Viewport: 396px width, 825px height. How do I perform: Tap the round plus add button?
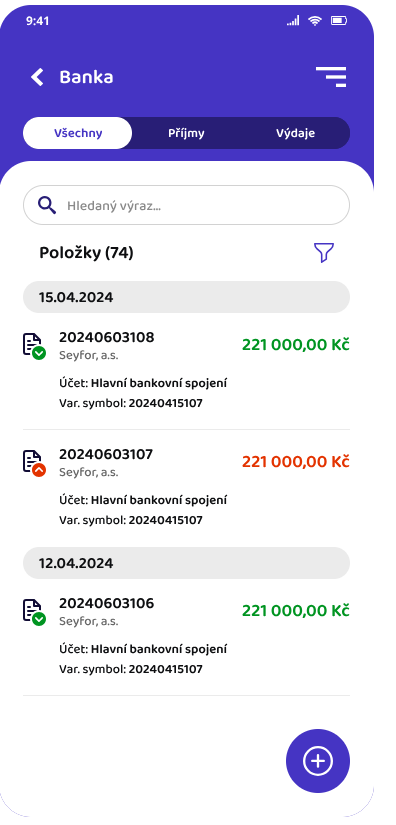coord(318,761)
